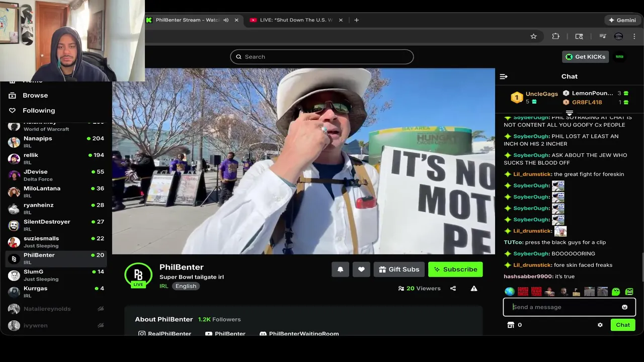The height and width of the screenshot is (362, 644).
Task: Focus the Kick Search field
Action: click(x=322, y=57)
